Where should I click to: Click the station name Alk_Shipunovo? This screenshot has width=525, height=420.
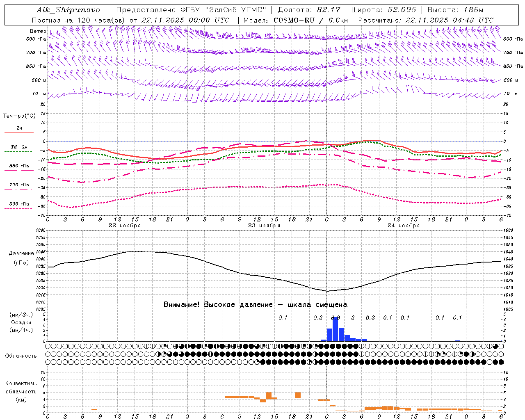tap(68, 10)
